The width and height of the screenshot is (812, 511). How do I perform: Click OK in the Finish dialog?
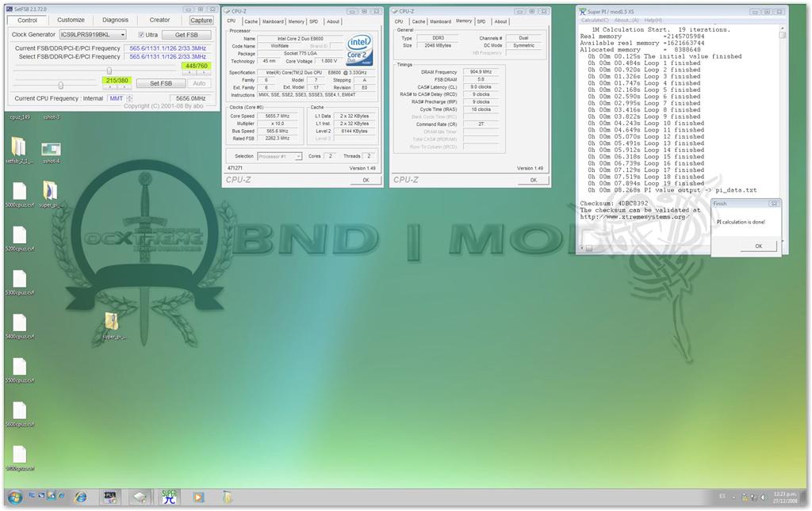coord(759,246)
